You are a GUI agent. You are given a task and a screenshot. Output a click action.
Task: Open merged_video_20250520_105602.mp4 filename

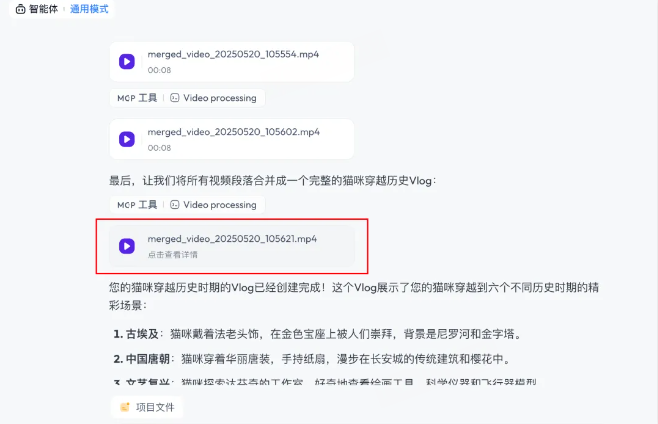(233, 132)
